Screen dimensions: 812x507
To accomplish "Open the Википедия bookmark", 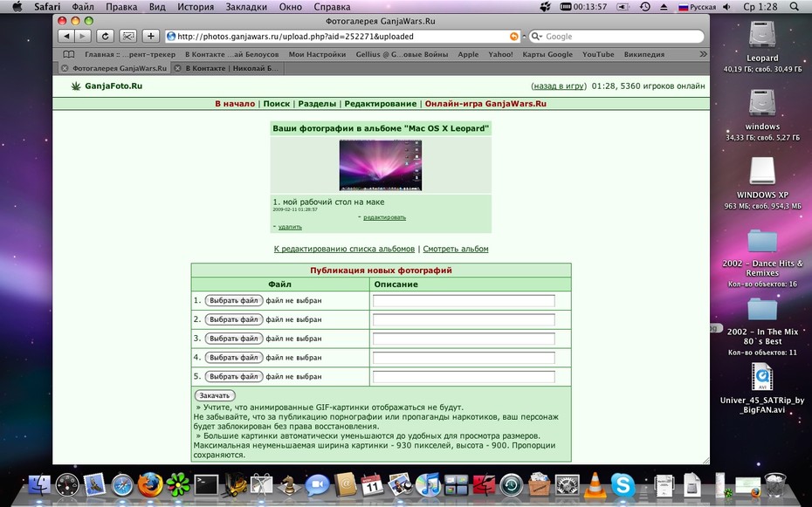I will [x=643, y=54].
